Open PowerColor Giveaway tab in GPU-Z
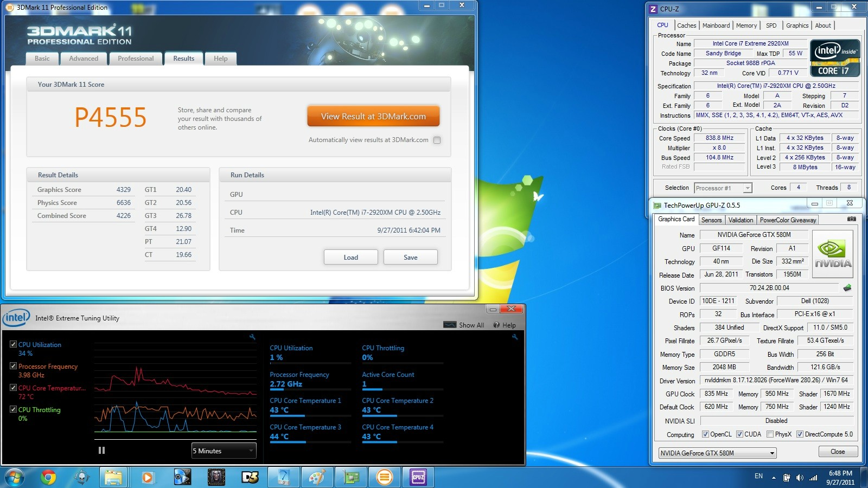Screen dimensions: 868x488 coord(788,220)
